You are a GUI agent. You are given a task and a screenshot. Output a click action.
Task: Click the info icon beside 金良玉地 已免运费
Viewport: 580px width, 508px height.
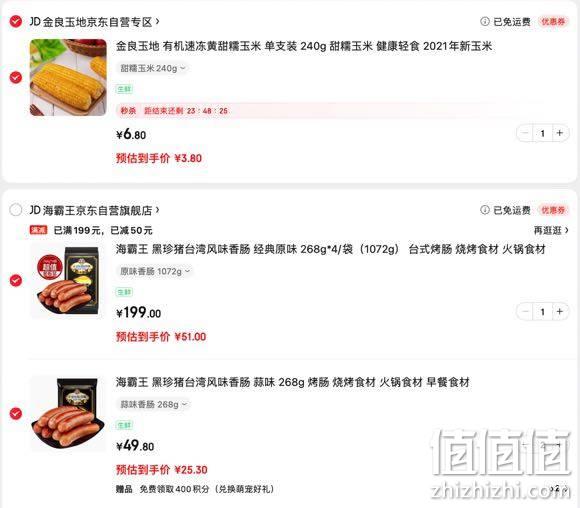click(x=485, y=21)
